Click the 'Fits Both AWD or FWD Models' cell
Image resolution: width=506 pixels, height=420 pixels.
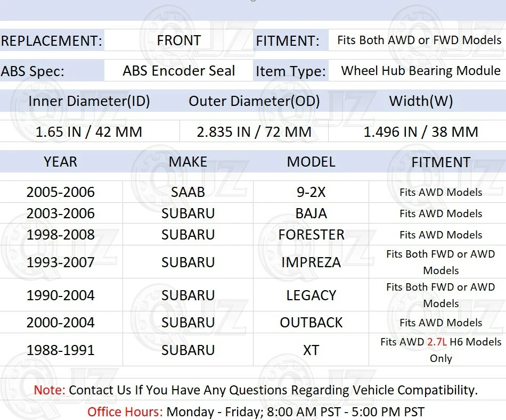419,40
